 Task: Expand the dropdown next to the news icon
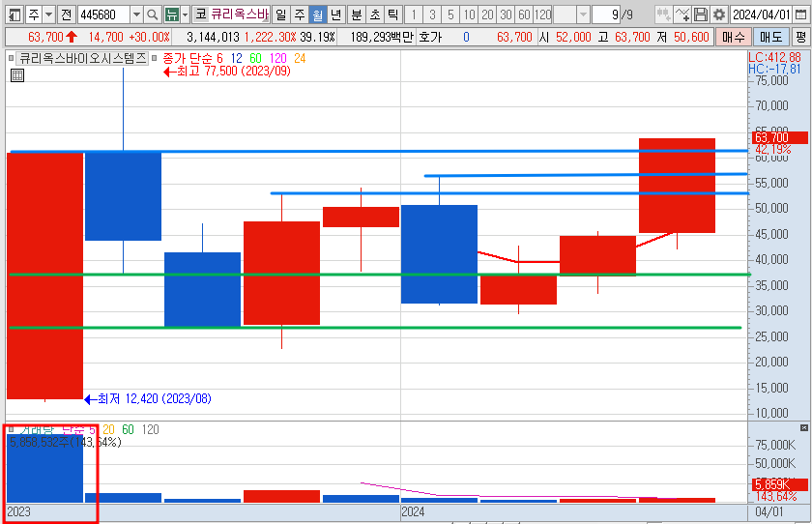coord(185,15)
